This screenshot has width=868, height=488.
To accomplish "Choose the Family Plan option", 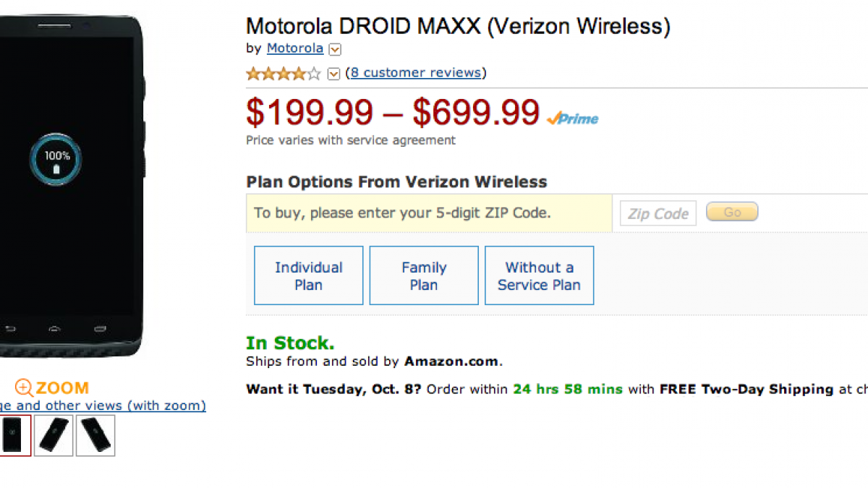I will pos(424,275).
